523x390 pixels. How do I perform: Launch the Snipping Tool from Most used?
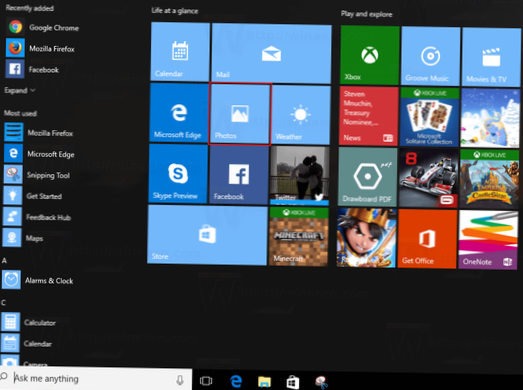coord(37,175)
